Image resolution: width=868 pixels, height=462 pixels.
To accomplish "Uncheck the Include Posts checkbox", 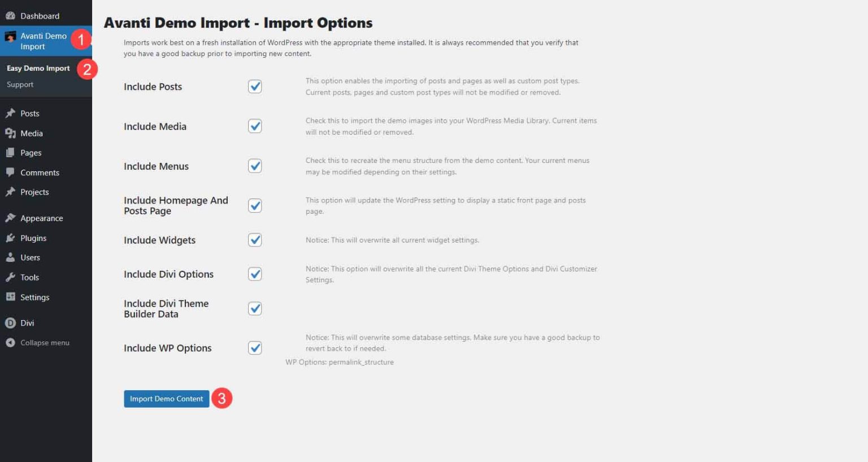I will [255, 86].
